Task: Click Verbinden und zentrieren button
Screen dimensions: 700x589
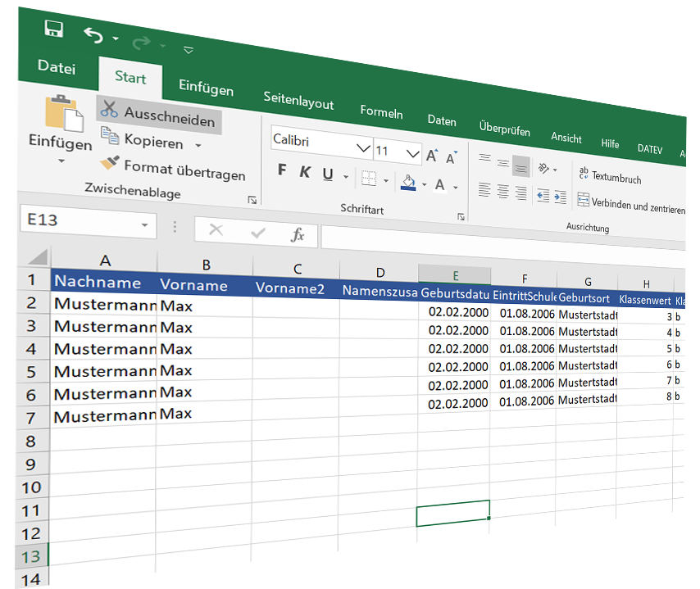Action: tap(631, 203)
